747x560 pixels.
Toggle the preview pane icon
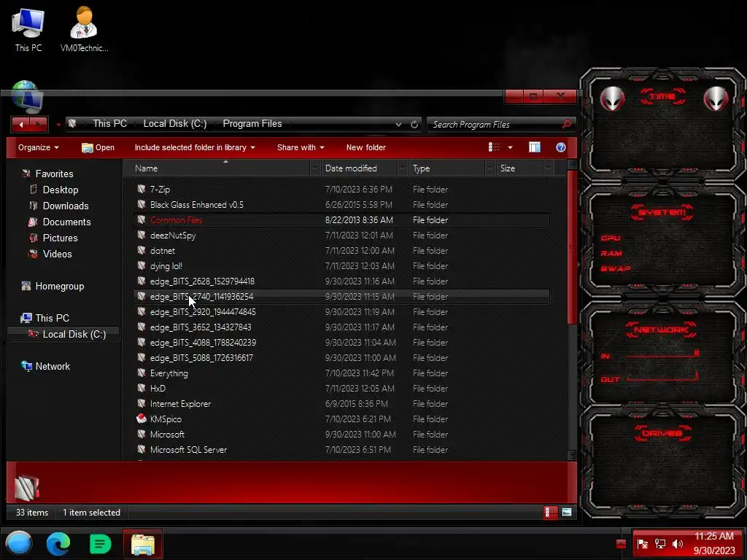535,147
